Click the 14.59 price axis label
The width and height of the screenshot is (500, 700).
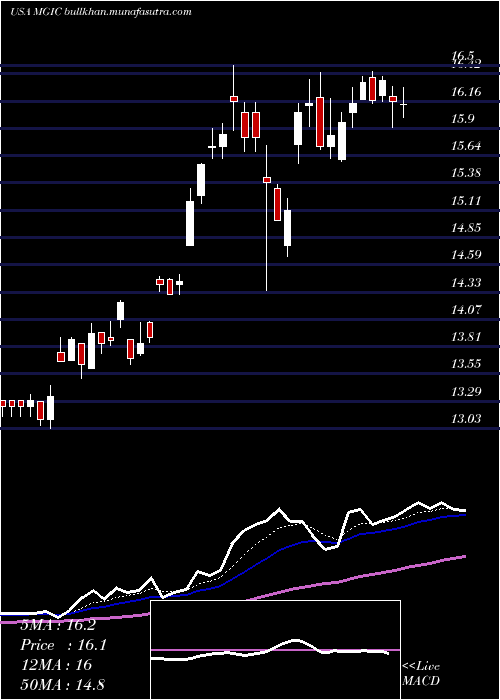tap(466, 255)
